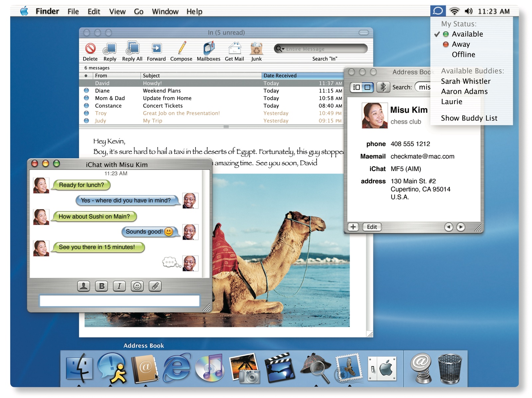Sort Mail messages by From column
Image resolution: width=532 pixels, height=398 pixels.
pyautogui.click(x=116, y=76)
